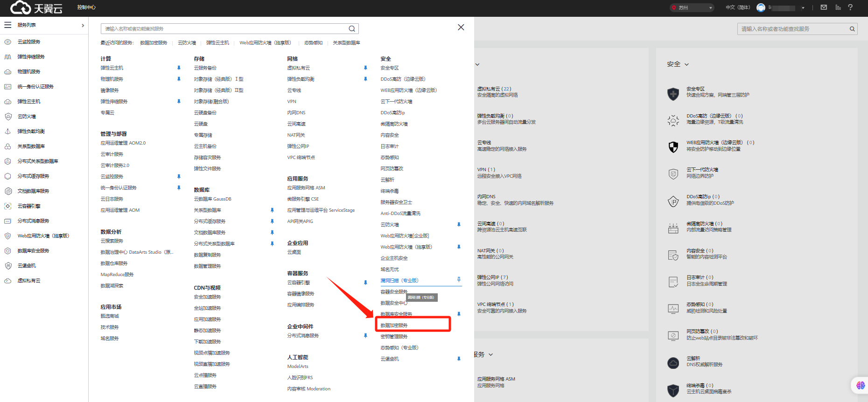
Task: Collapse the 安全 section chevron in the dashboard
Action: (687, 64)
